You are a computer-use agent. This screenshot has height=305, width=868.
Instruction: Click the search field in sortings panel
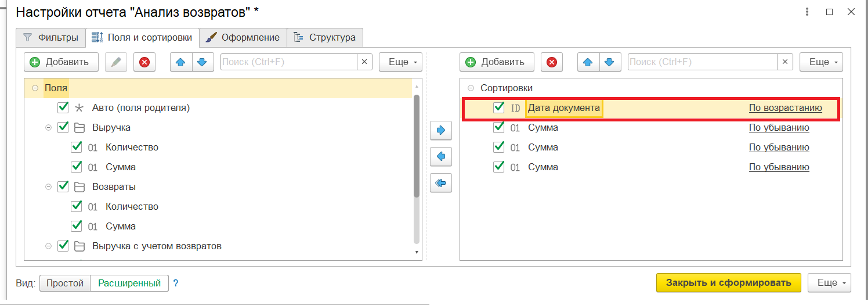click(702, 62)
